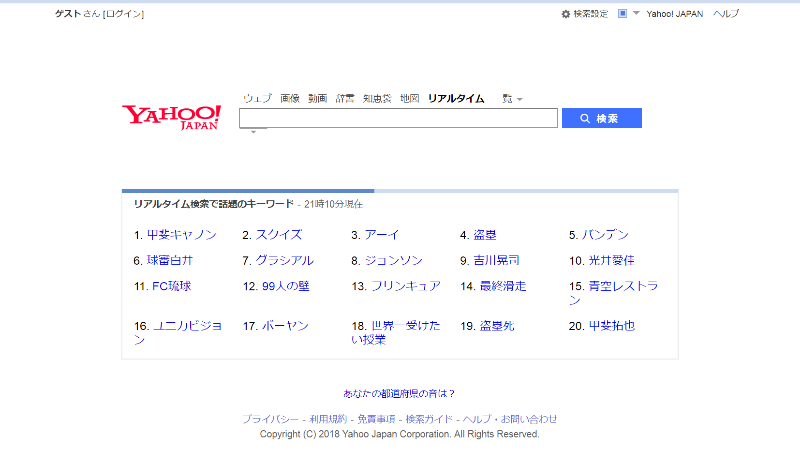Open the 免責事項 footer link

(x=376, y=419)
